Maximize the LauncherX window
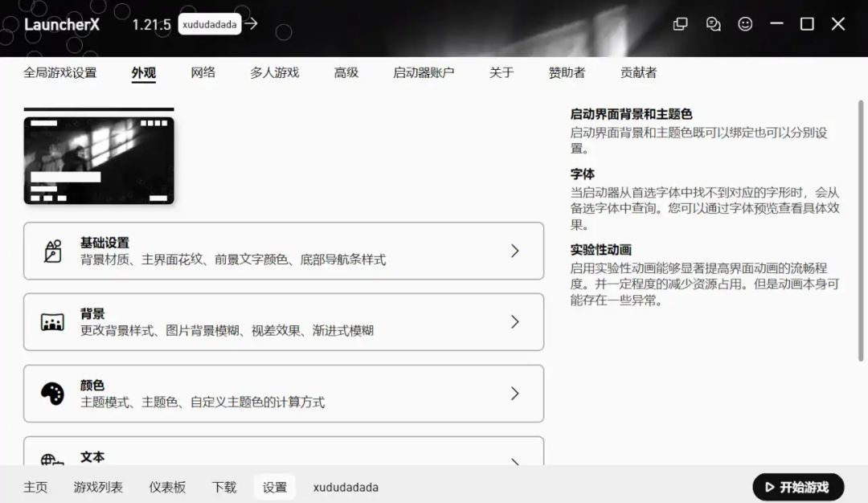 point(807,24)
